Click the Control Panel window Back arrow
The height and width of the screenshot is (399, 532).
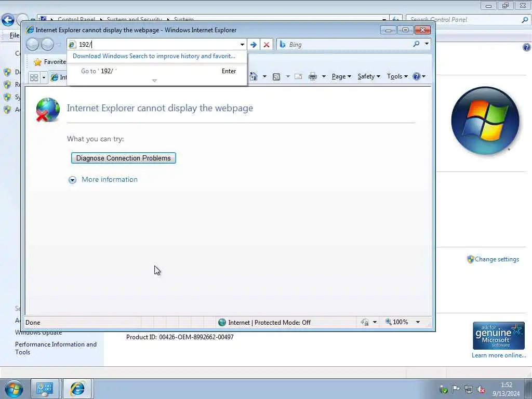tap(8, 20)
